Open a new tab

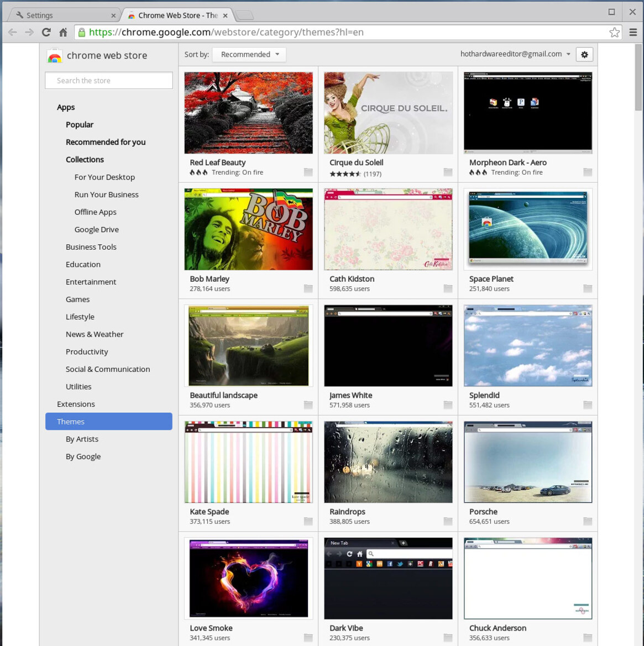(x=245, y=15)
